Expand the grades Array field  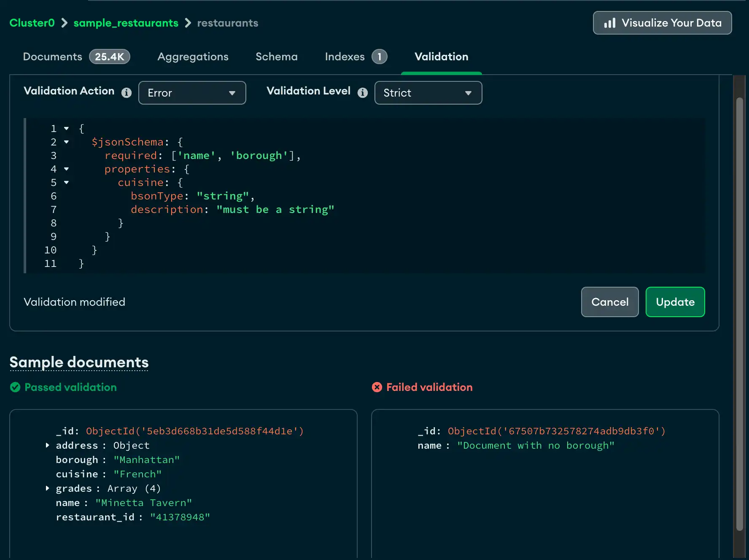(x=47, y=488)
